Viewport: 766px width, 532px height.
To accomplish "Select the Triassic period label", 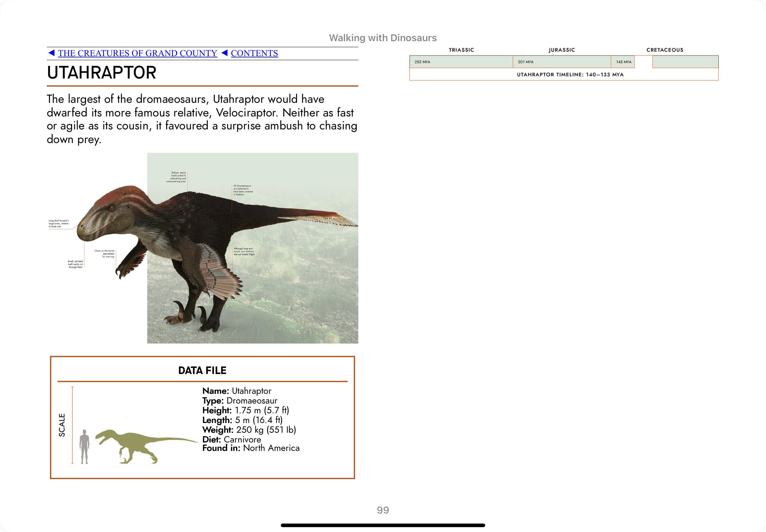I will point(461,50).
